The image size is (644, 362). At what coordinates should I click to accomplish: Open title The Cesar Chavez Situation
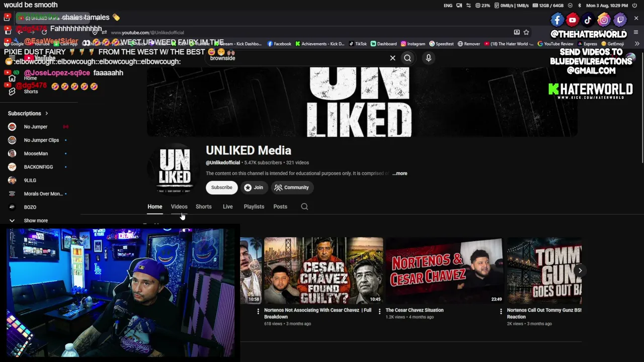[x=415, y=310]
